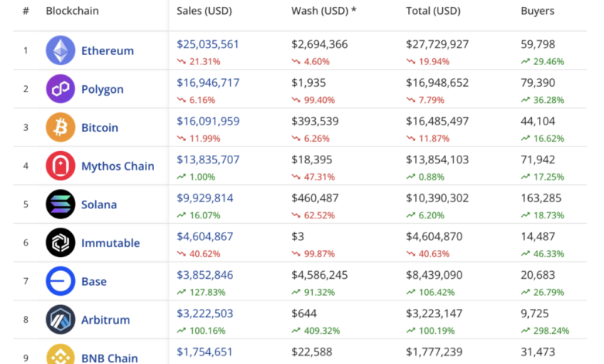Click Polygon sales value $16,946,717
This screenshot has height=364, width=604.
pos(208,83)
